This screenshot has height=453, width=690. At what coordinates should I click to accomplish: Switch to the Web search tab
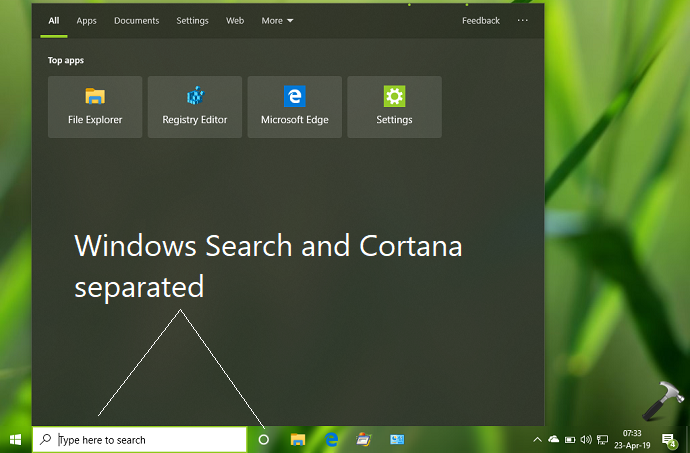pos(235,21)
